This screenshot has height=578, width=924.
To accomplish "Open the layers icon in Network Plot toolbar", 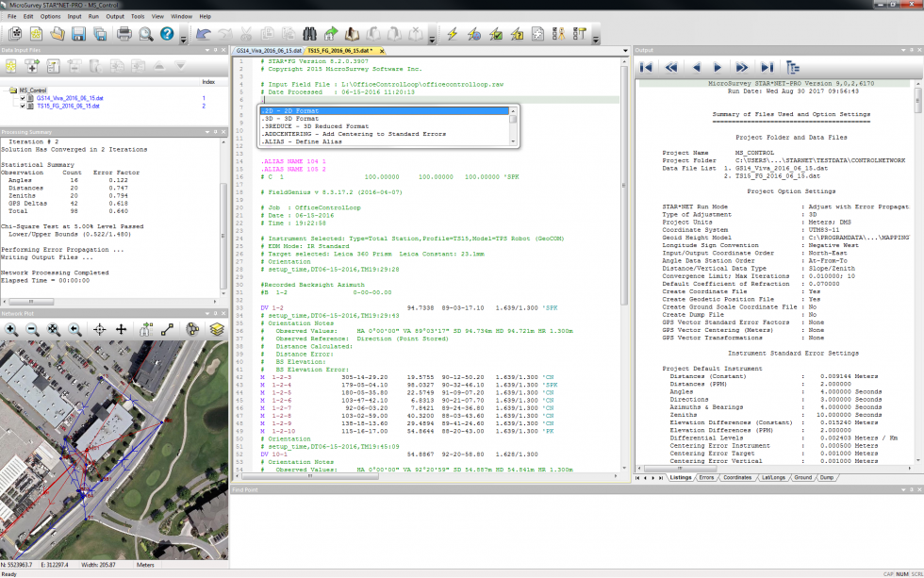I will 217,330.
